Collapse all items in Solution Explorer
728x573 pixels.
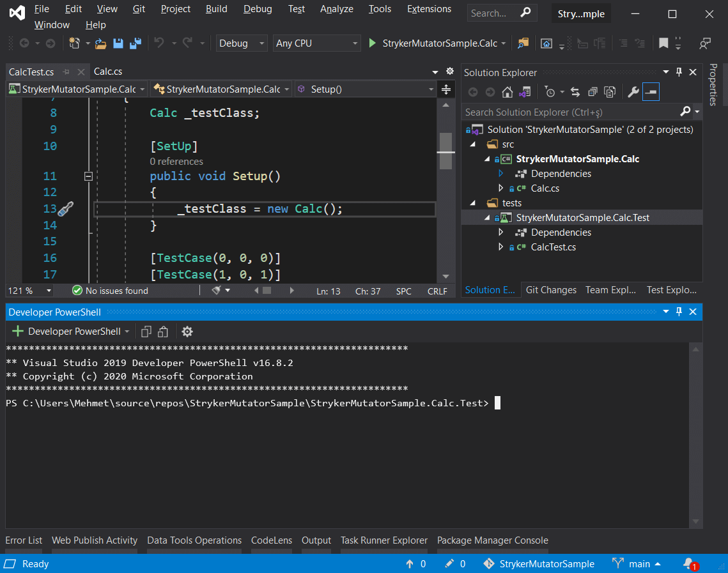pos(592,92)
